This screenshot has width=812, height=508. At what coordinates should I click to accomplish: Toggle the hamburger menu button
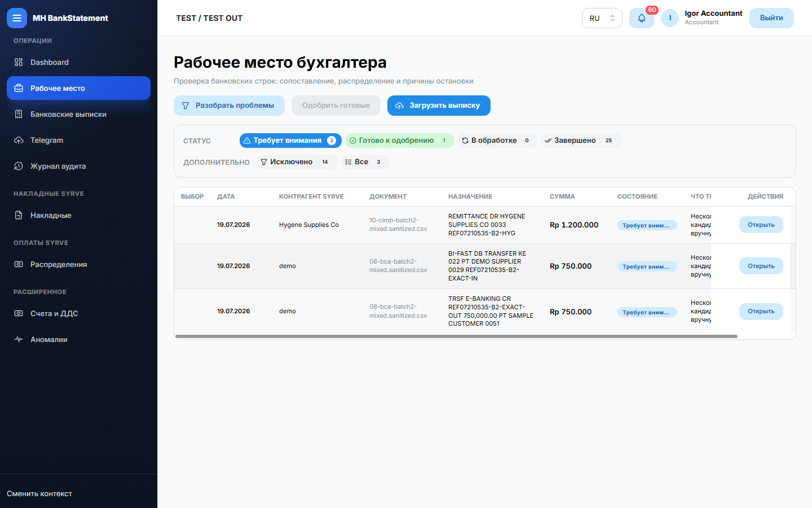17,18
